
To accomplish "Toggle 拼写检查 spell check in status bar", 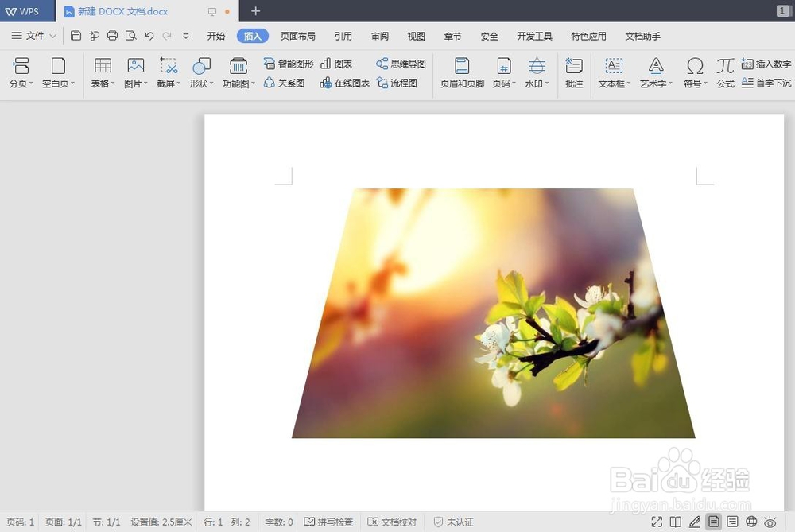I will click(x=328, y=522).
